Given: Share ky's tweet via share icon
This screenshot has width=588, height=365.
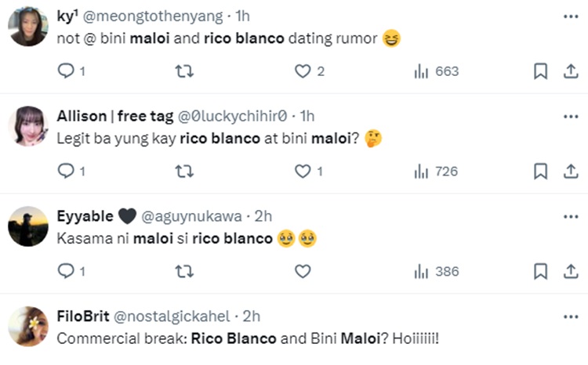Looking at the screenshot, I should point(570,71).
